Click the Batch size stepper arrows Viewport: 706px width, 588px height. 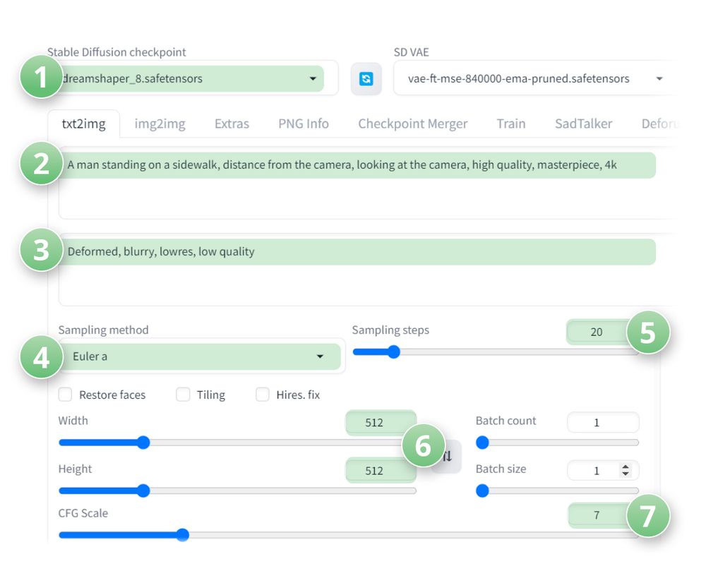click(x=625, y=470)
